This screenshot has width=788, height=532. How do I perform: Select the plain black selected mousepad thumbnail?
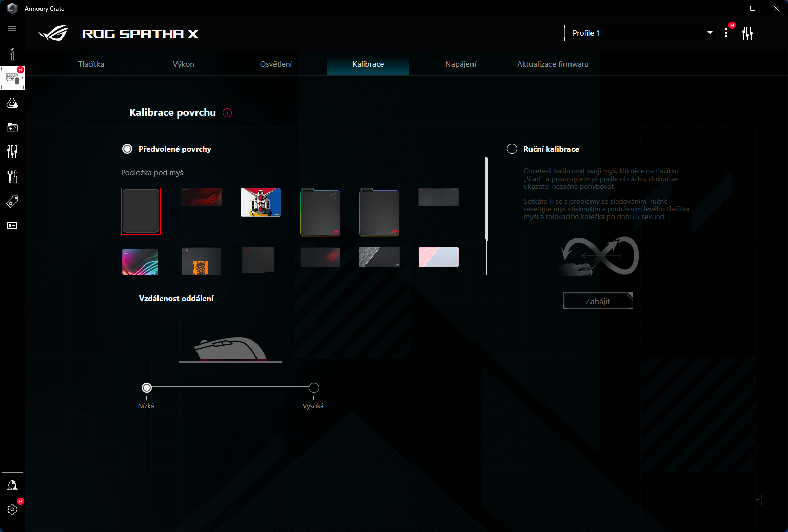(x=141, y=211)
